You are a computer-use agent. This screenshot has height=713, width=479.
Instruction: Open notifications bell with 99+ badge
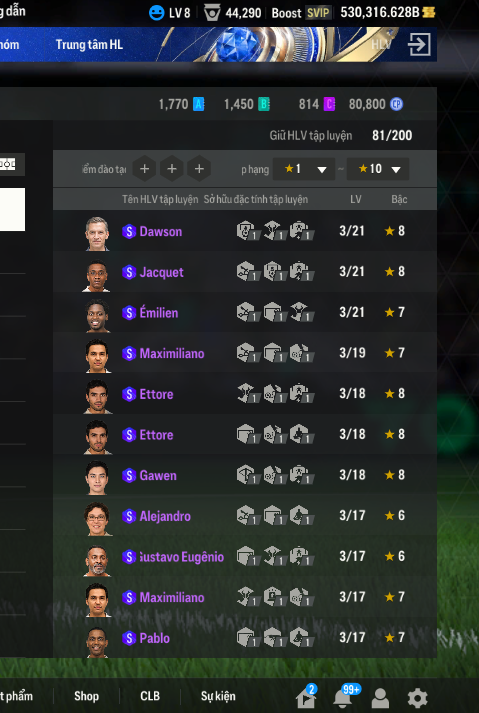[x=344, y=697]
